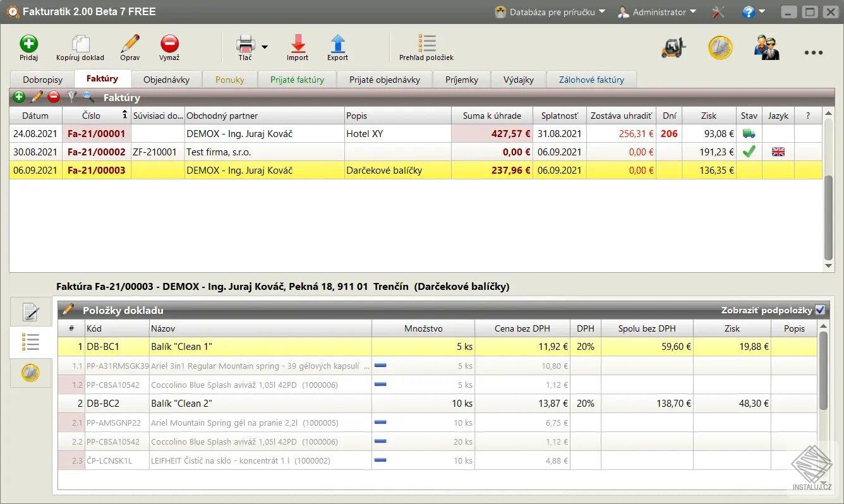
Task: Switch to the Ponuky tab
Action: (230, 80)
